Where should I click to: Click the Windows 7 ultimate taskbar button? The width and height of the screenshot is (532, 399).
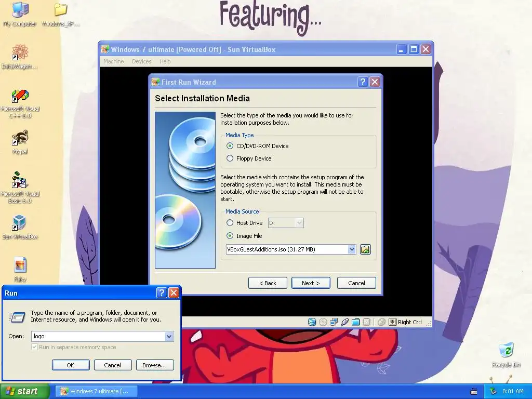coord(96,391)
